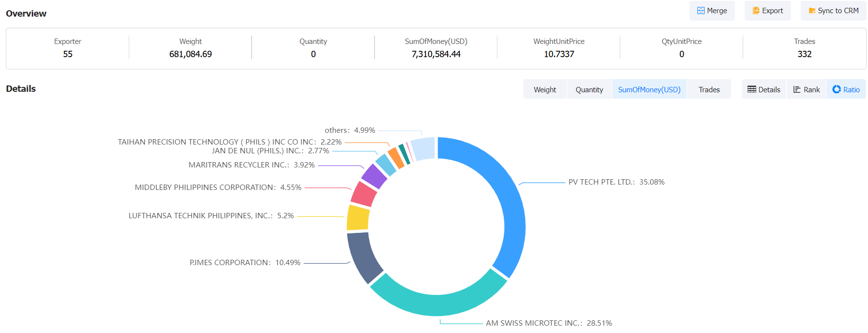Click label LUFTHANSA TECHNIK PHILIPPINES, INC.: 5.2%
This screenshot has height=333, width=868.
211,216
